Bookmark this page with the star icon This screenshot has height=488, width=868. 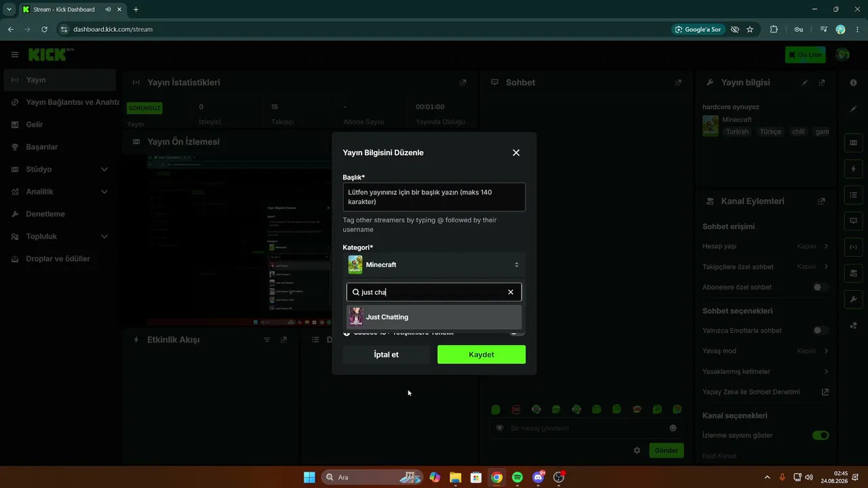(x=750, y=29)
